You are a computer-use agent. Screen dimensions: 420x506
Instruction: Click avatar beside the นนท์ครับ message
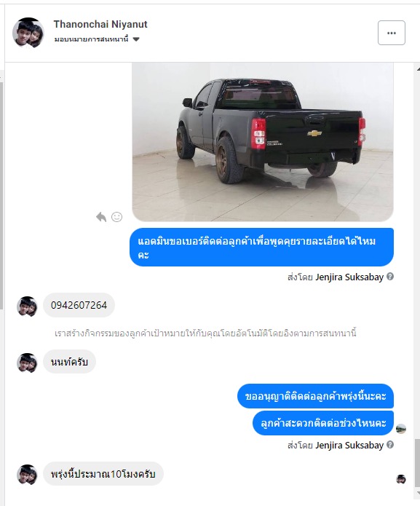tap(27, 363)
